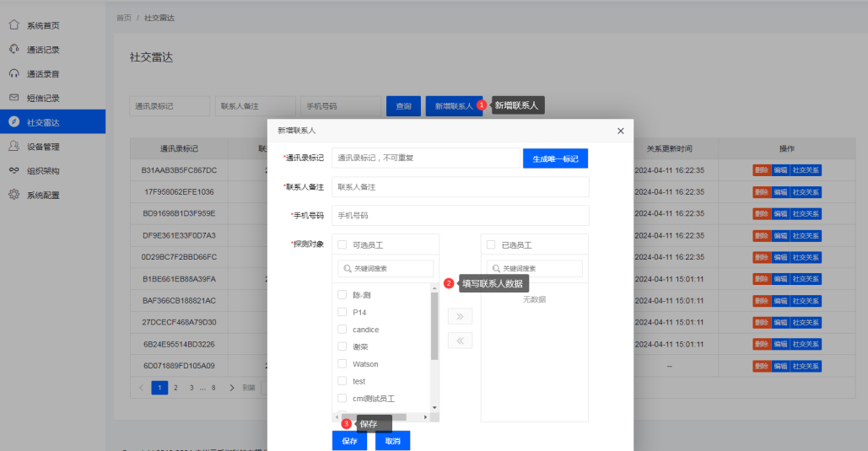The height and width of the screenshot is (451, 868).
Task: Tick the Watson employee checkbox
Action: 342,364
